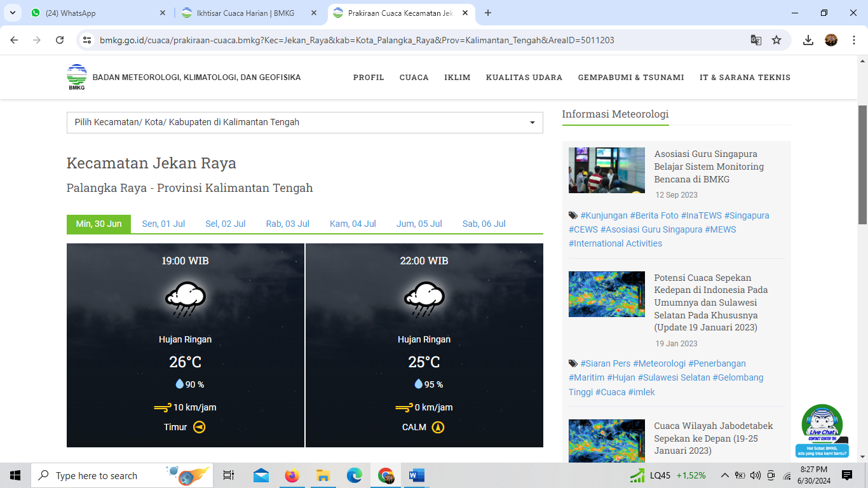868x488 pixels.
Task: Open the Asosiasi Guru Singapura thumbnail
Action: (607, 170)
